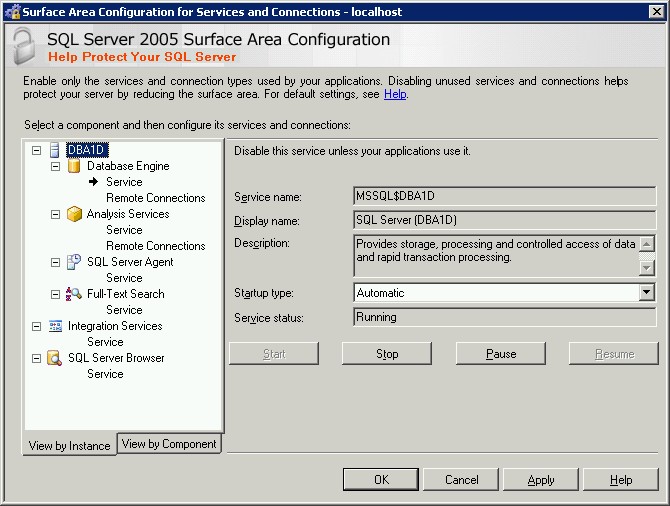Open the Startup type dropdown
Image resolution: width=670 pixels, height=506 pixels.
pyautogui.click(x=647, y=293)
